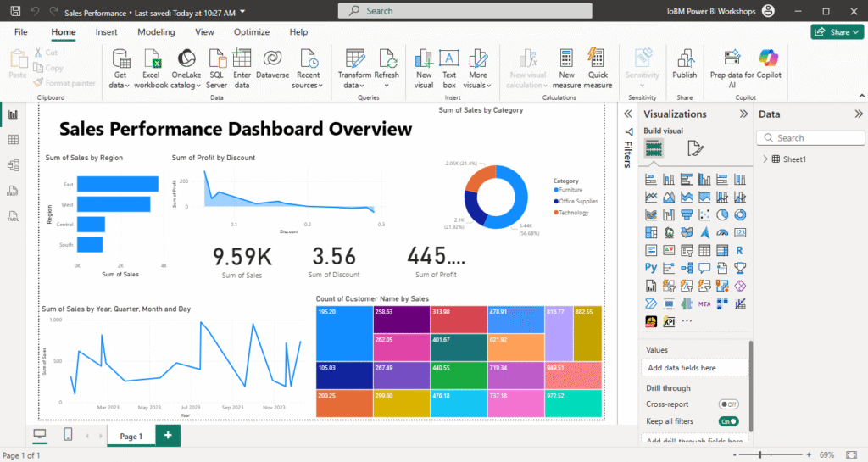This screenshot has width=868, height=462.
Task: Turn off the Keep all filters toggle
Action: (x=728, y=421)
